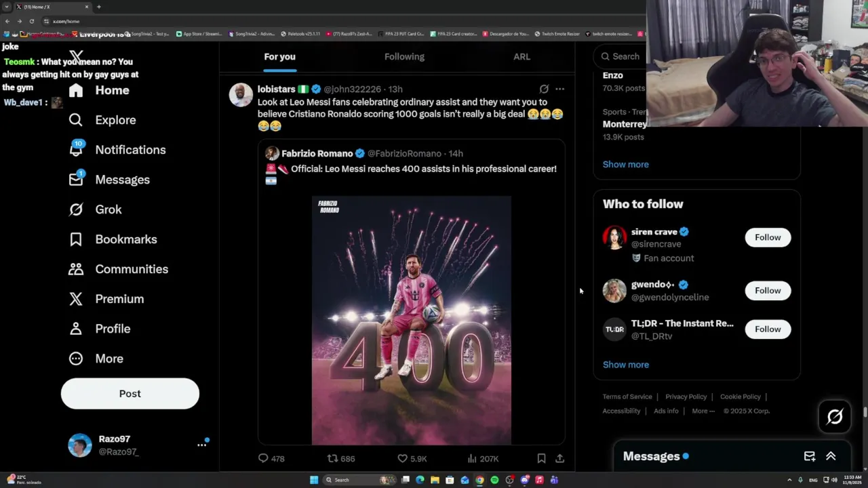The width and height of the screenshot is (868, 488).
Task: Click new message icon in Messages drawer
Action: click(x=810, y=457)
